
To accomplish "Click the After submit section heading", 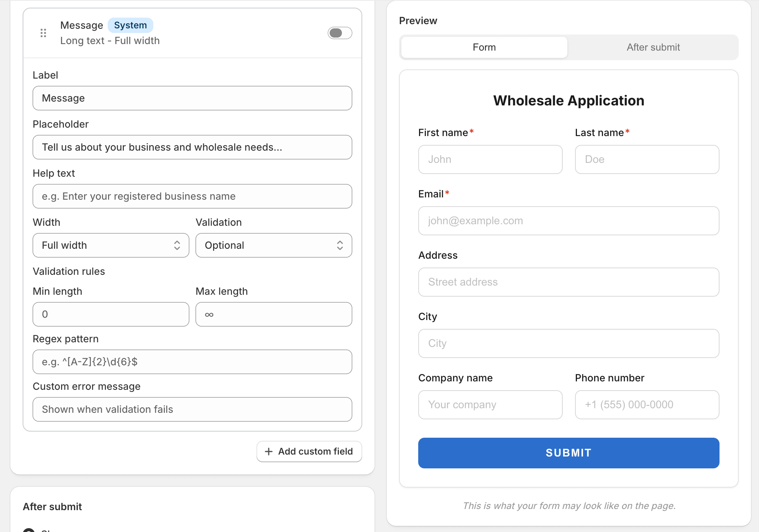I will pos(53,507).
